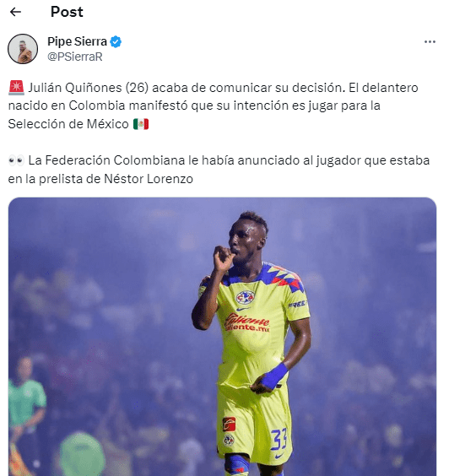Click the blue verified badge icon

[116, 41]
